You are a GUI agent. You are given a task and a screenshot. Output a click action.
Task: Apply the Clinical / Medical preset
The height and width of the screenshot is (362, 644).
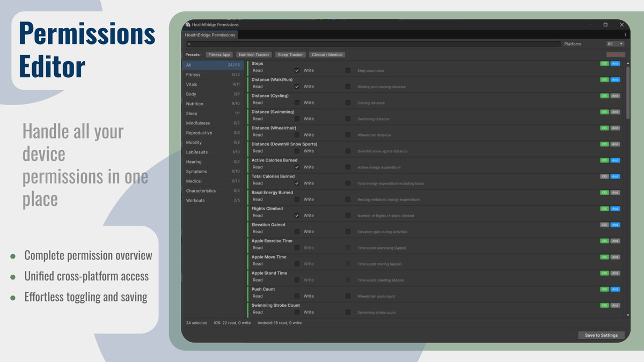327,55
